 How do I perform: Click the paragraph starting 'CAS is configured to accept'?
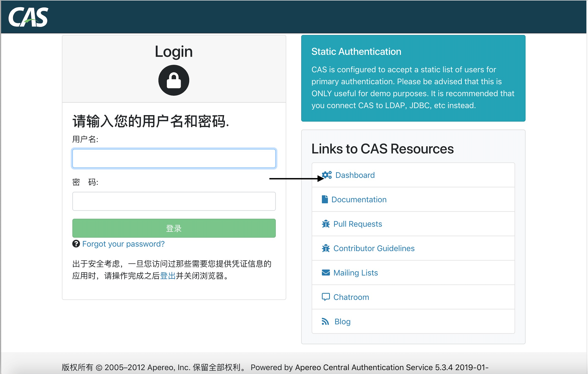pyautogui.click(x=413, y=87)
